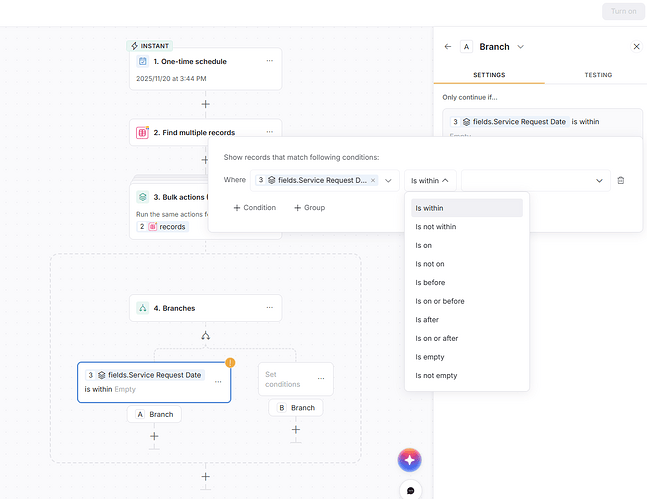Open the empty value dropdown field

pos(535,180)
